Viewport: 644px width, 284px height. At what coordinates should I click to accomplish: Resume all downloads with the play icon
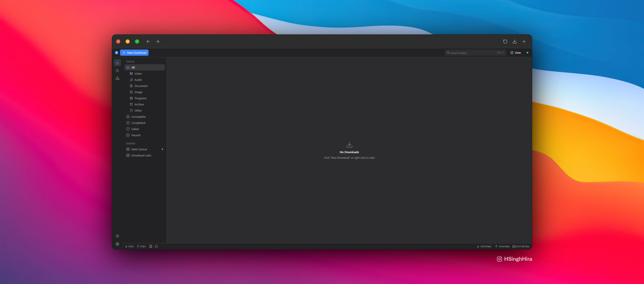tap(157, 246)
